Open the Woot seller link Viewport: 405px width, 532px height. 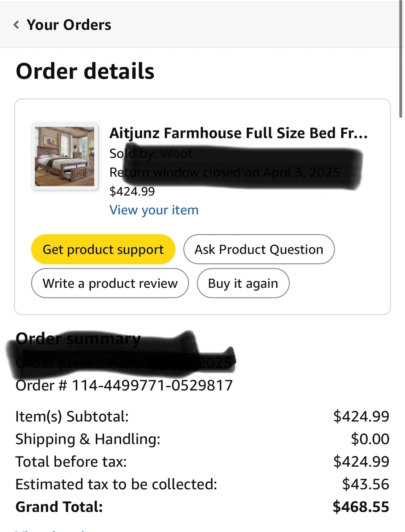(176, 153)
